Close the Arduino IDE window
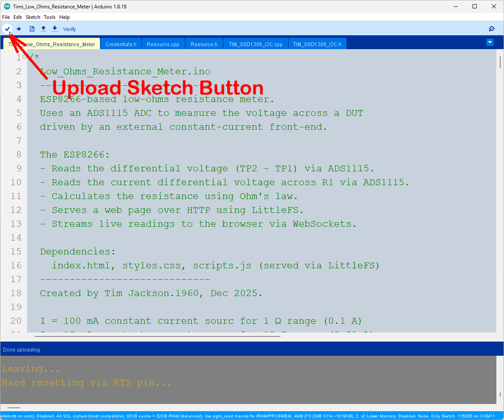Screen dimensions: 504x420 494,6
